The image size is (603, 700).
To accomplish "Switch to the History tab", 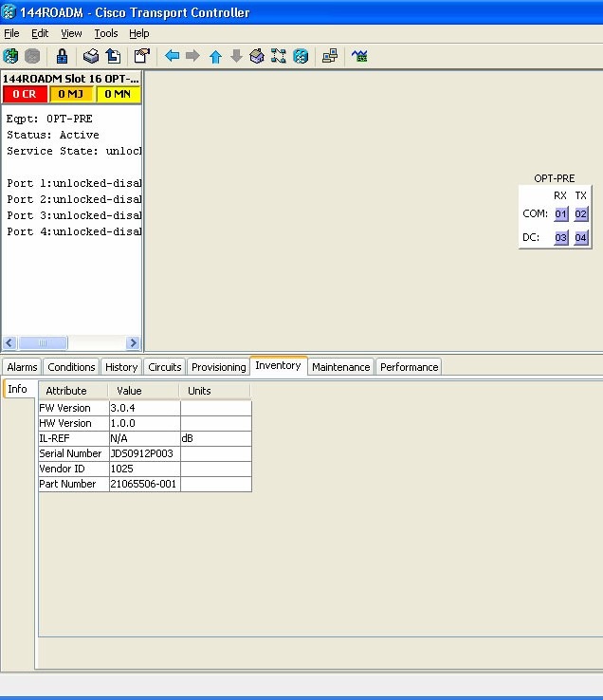I will (x=121, y=367).
